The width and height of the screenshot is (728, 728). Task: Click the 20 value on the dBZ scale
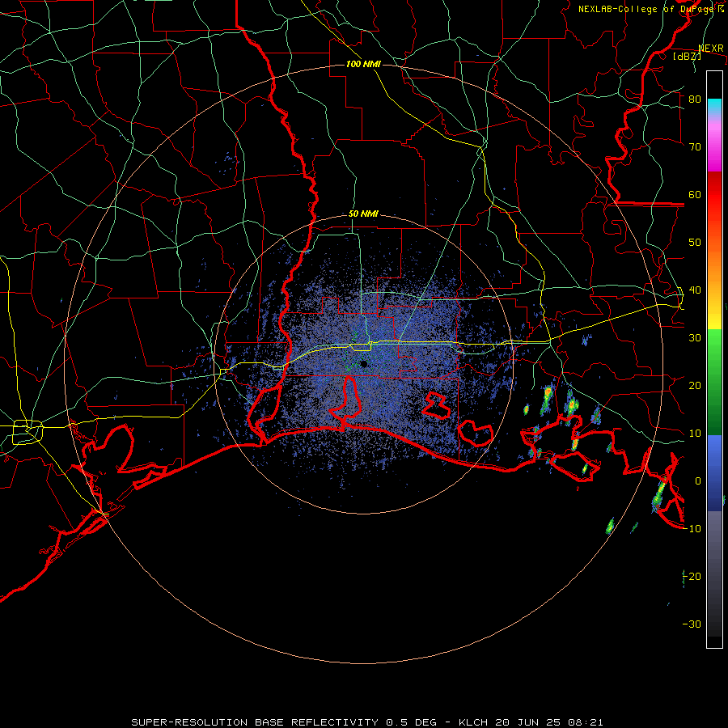pos(695,385)
